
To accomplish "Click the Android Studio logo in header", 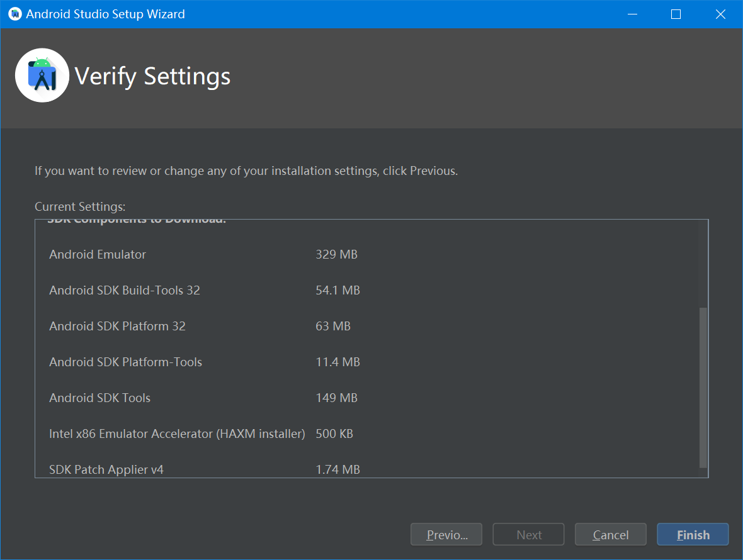I will click(42, 76).
